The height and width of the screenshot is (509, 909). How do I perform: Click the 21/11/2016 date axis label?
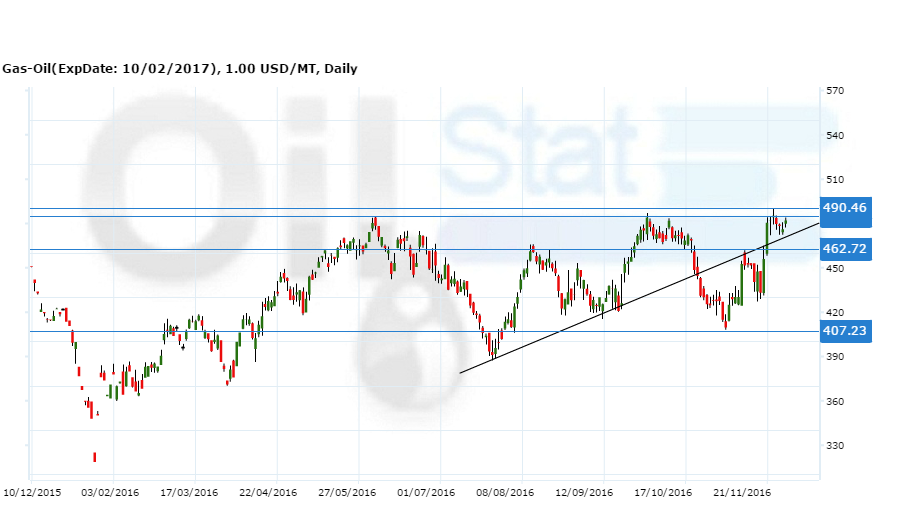[743, 492]
